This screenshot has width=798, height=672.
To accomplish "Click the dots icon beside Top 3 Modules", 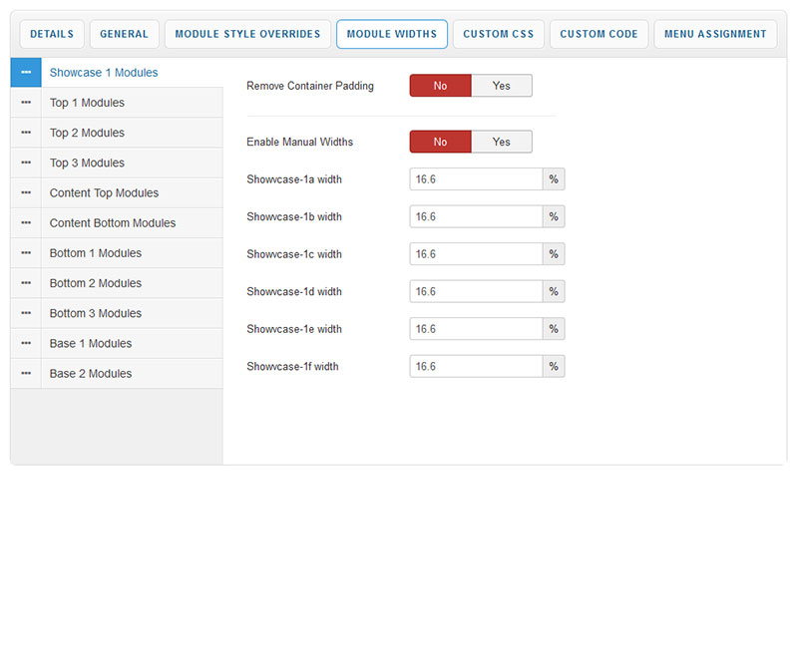I will pos(26,163).
